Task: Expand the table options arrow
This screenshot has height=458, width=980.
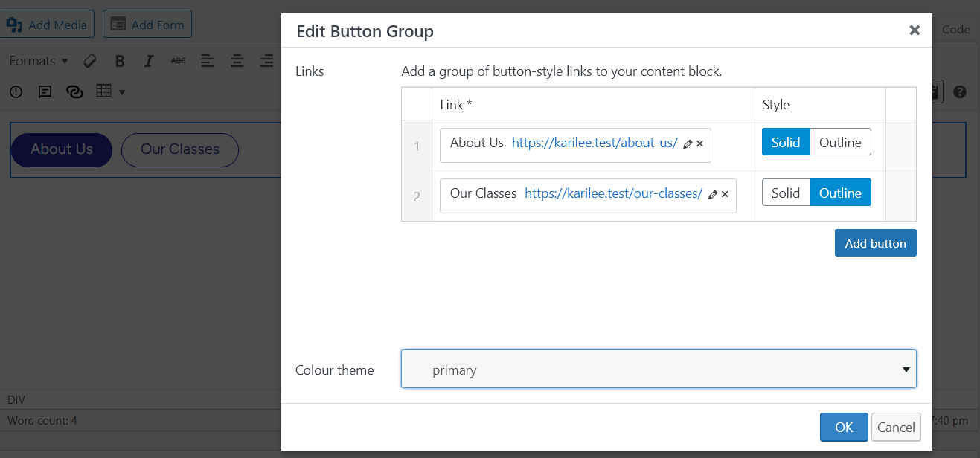Action: [x=121, y=91]
